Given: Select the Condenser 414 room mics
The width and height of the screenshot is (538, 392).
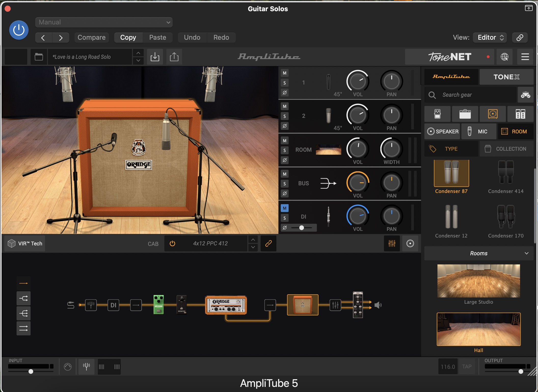Looking at the screenshot, I should click(x=506, y=177).
